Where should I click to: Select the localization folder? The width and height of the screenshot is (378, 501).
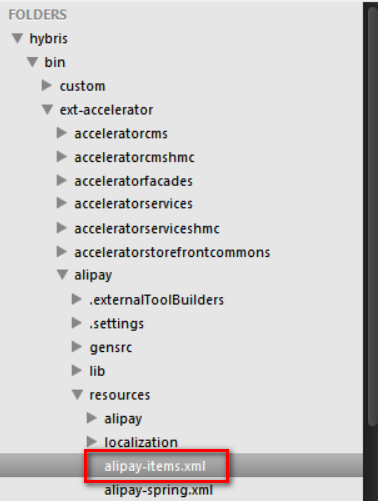click(x=141, y=442)
